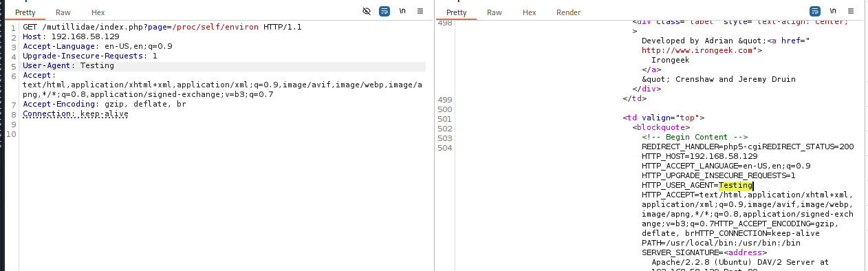The height and width of the screenshot is (271, 868).
Task: Click the closing </td> tag on line 499
Action: [x=634, y=98]
